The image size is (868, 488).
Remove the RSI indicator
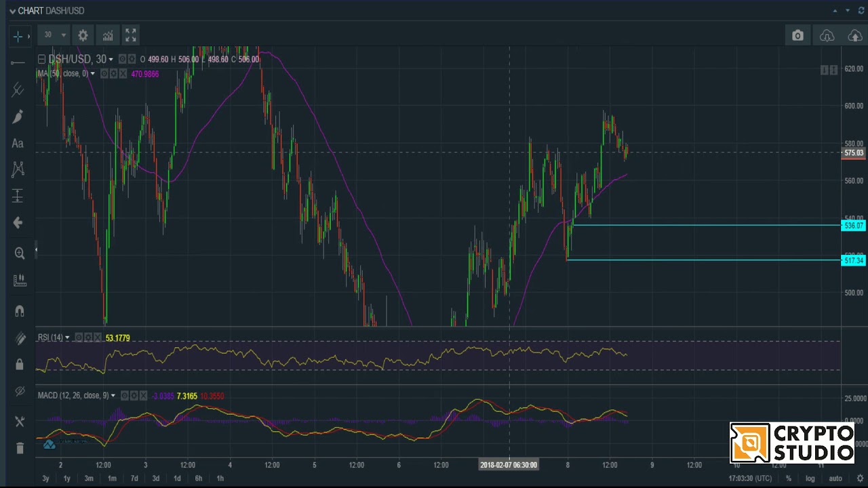pyautogui.click(x=98, y=338)
